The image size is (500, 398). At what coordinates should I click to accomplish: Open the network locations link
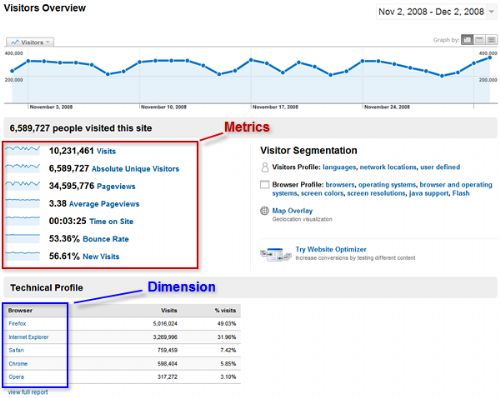388,167
